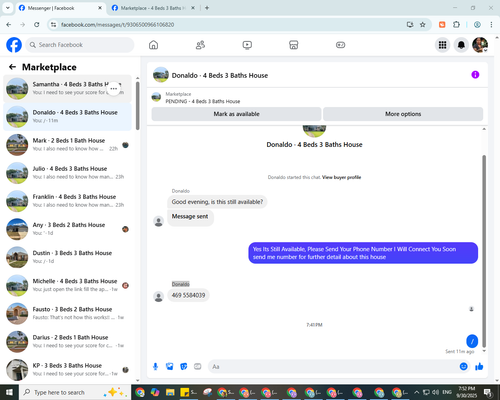The width and height of the screenshot is (500, 400).
Task: Click the Facebook logo icon
Action: click(x=14, y=45)
